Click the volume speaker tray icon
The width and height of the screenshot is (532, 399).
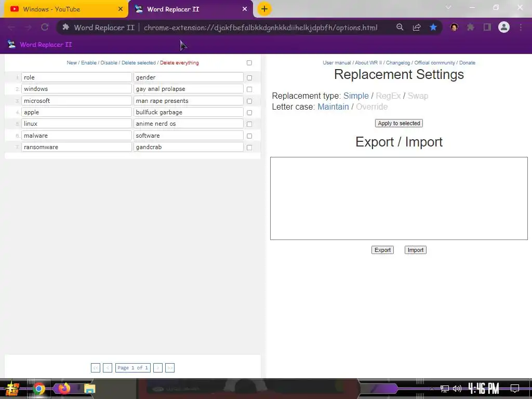tap(457, 389)
